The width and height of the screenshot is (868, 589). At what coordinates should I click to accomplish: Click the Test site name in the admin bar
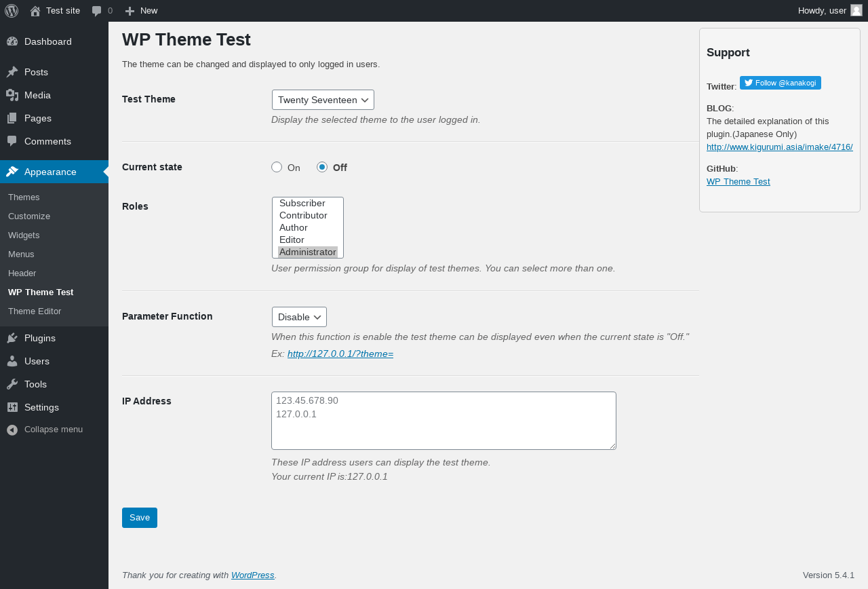pyautogui.click(x=63, y=11)
